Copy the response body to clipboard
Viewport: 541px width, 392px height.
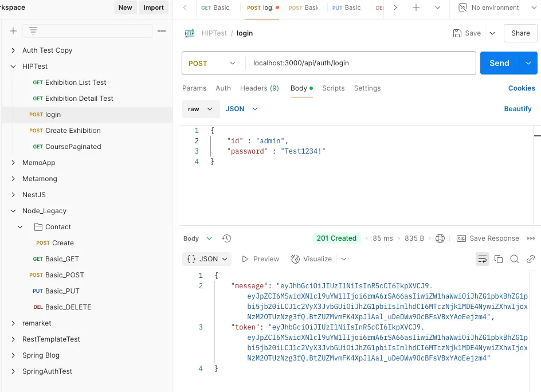click(499, 259)
